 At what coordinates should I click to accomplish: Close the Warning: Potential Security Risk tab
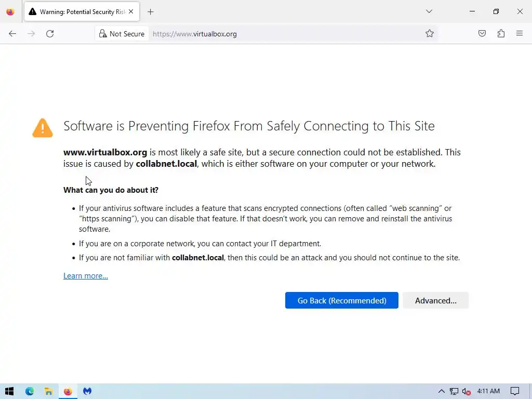(131, 11)
